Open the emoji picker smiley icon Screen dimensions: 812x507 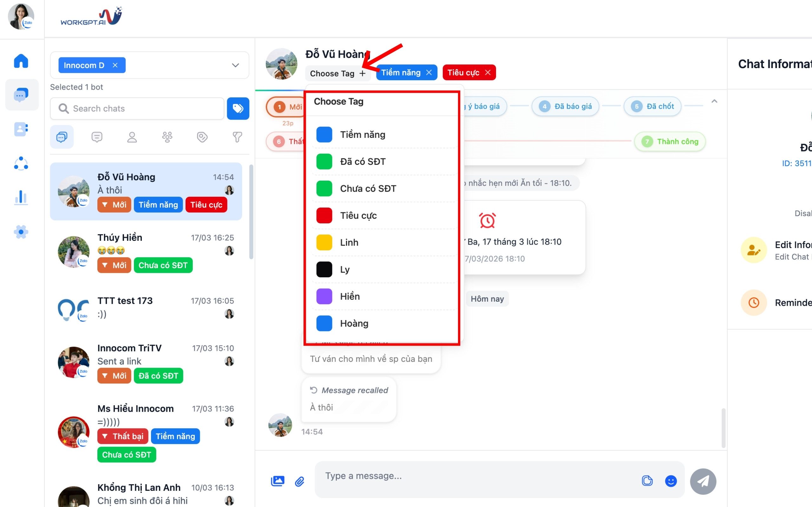coord(671,481)
